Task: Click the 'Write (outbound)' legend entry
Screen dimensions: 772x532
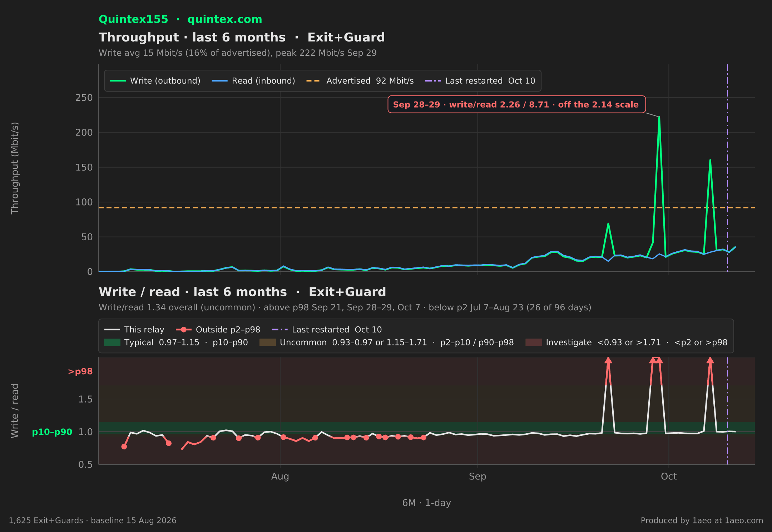Action: 155,81
